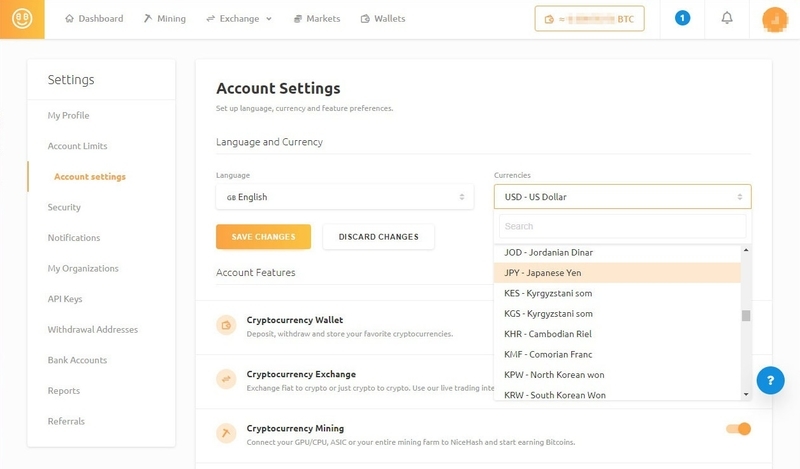The height and width of the screenshot is (469, 800).
Task: Select JOD - Jordanian Dinar
Action: (617, 253)
